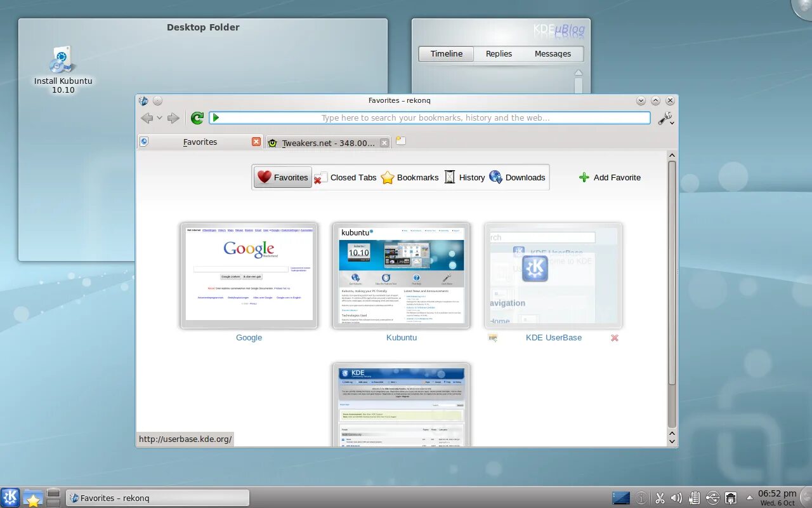
Task: Open the wired network icon in tray
Action: pyautogui.click(x=731, y=498)
